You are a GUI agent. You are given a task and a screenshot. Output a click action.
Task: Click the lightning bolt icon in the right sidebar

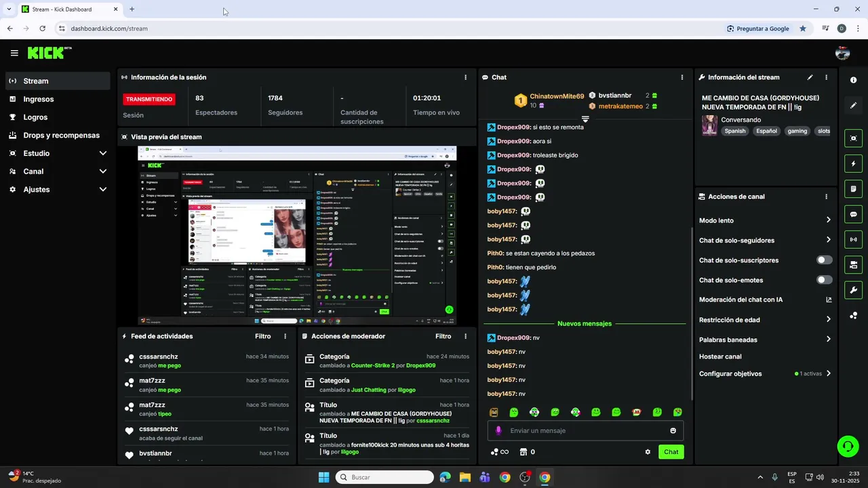tap(853, 163)
